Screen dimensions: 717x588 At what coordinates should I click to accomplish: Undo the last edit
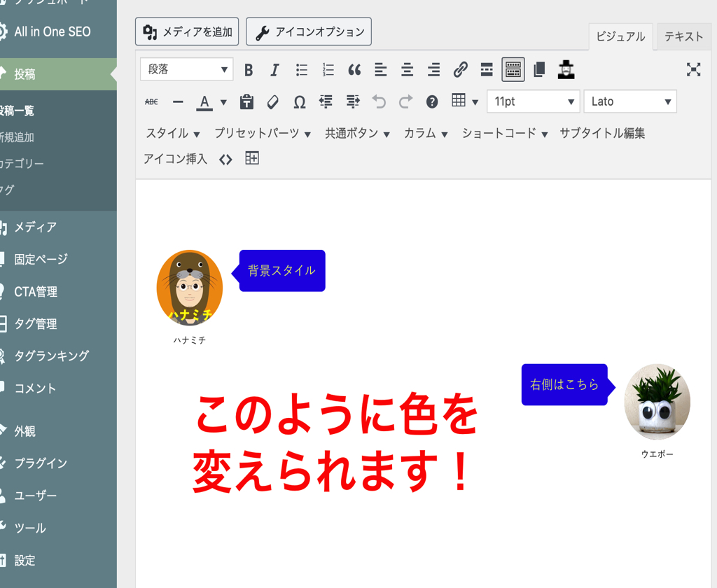coord(379,102)
